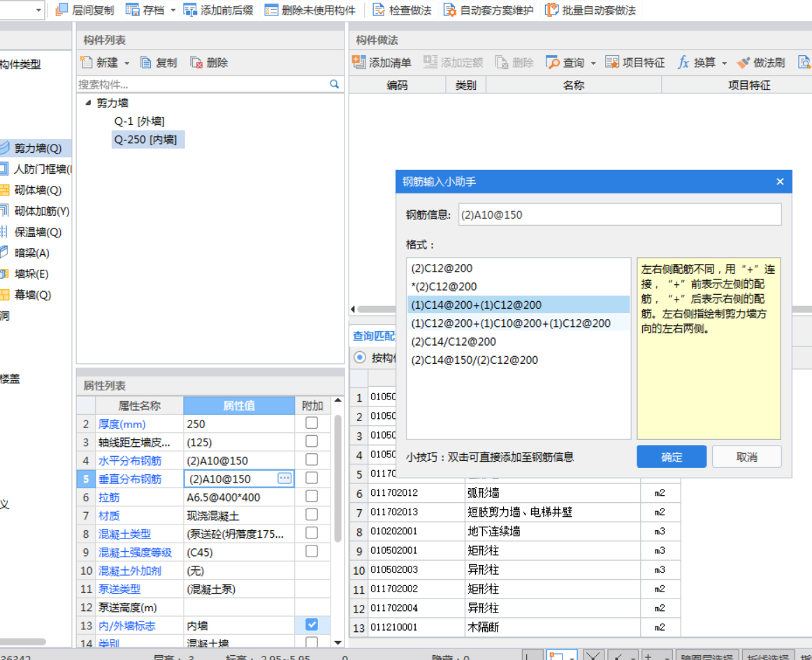Toggle 附加 checkbox for 材质
Screen dimensions: 812x660
[x=311, y=515]
